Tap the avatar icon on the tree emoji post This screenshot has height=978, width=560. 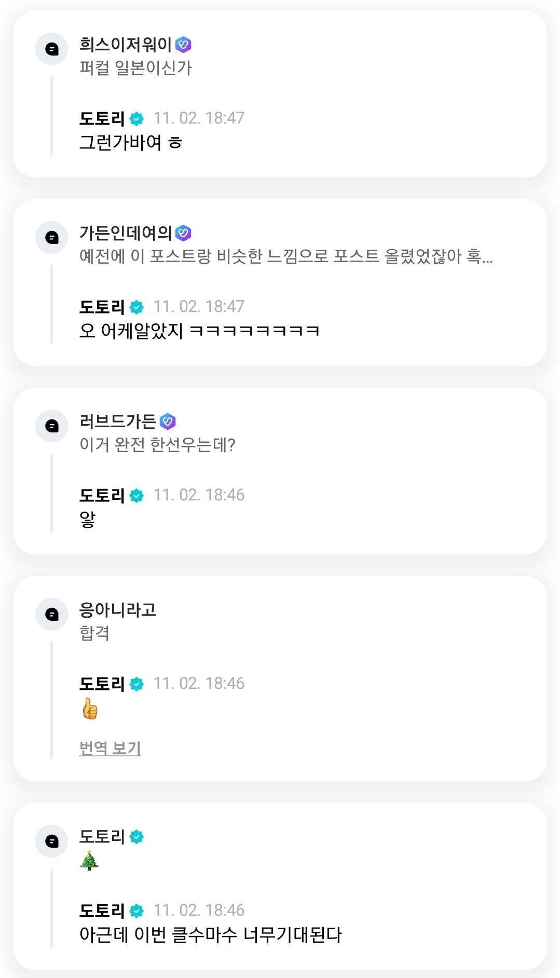click(x=51, y=841)
